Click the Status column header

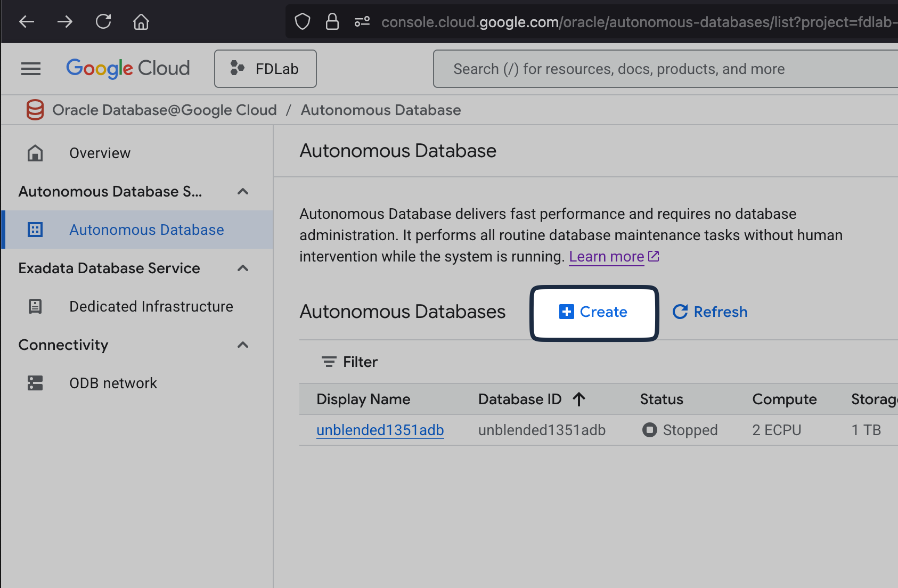click(x=662, y=399)
